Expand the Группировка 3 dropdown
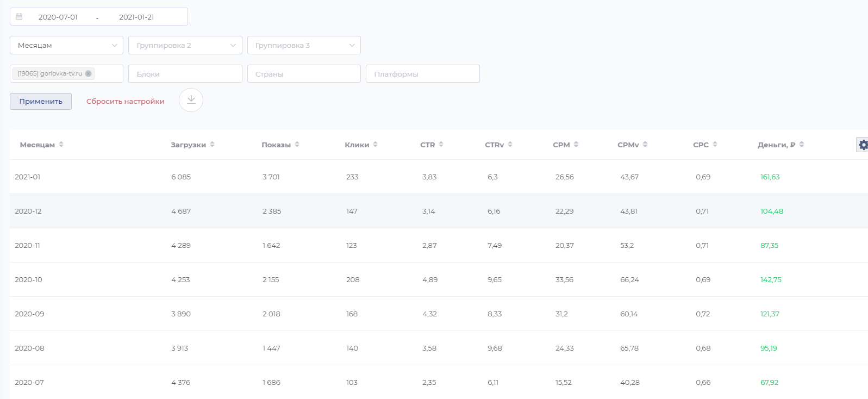 point(304,45)
